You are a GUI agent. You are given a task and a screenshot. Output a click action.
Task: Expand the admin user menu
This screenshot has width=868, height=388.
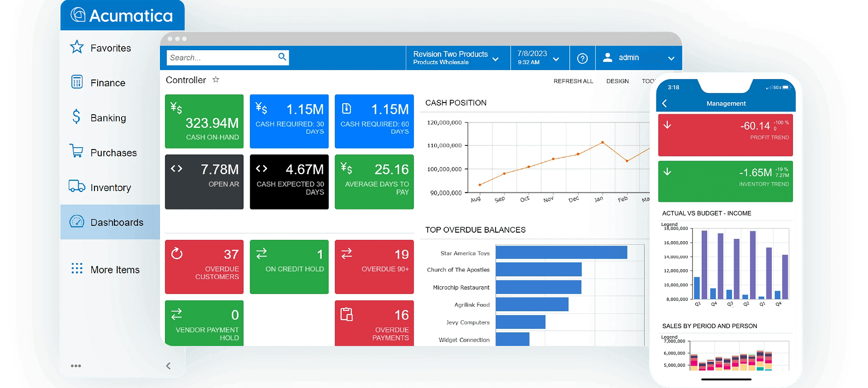point(671,58)
